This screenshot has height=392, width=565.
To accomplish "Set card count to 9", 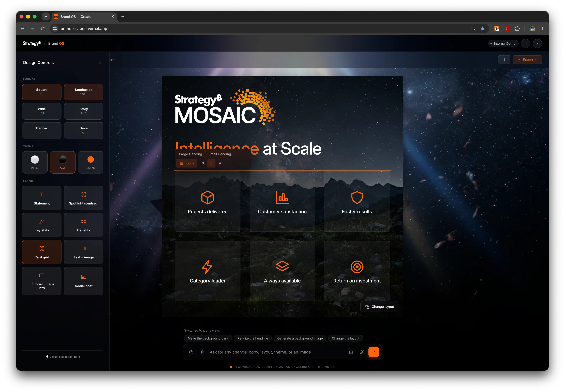I will point(220,163).
